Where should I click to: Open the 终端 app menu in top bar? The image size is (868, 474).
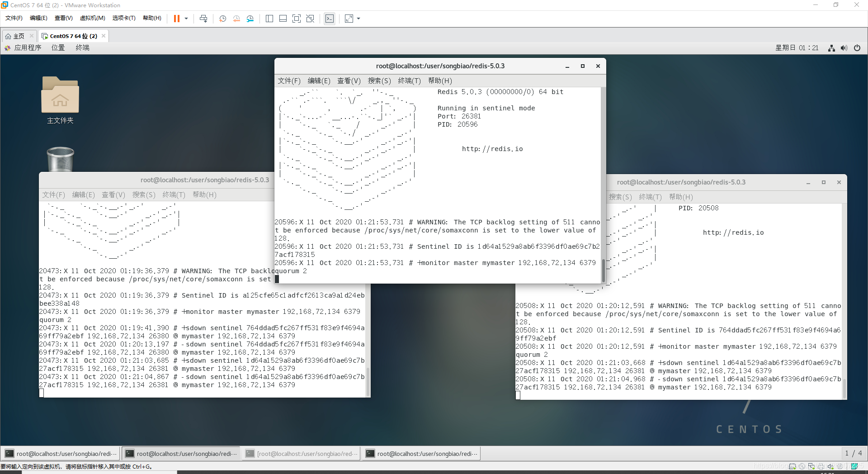(x=82, y=48)
